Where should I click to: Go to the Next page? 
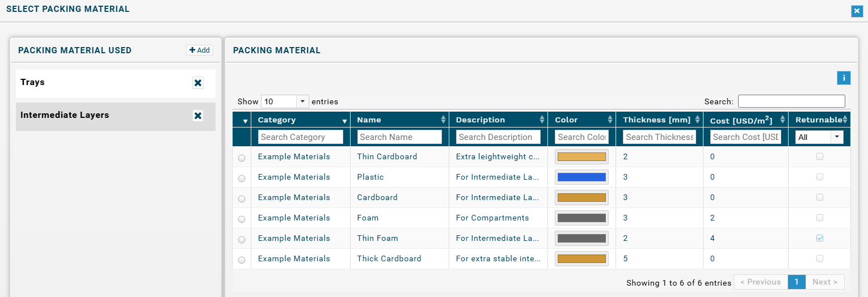(x=825, y=282)
